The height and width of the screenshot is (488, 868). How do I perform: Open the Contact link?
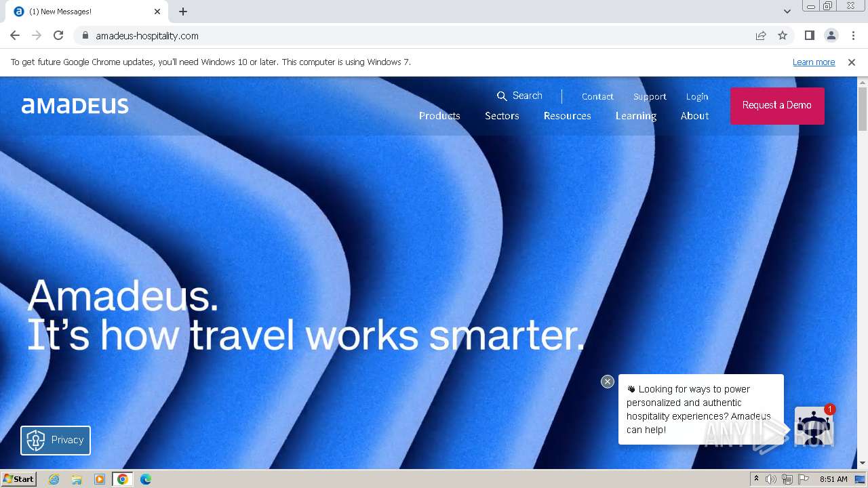[x=597, y=96]
